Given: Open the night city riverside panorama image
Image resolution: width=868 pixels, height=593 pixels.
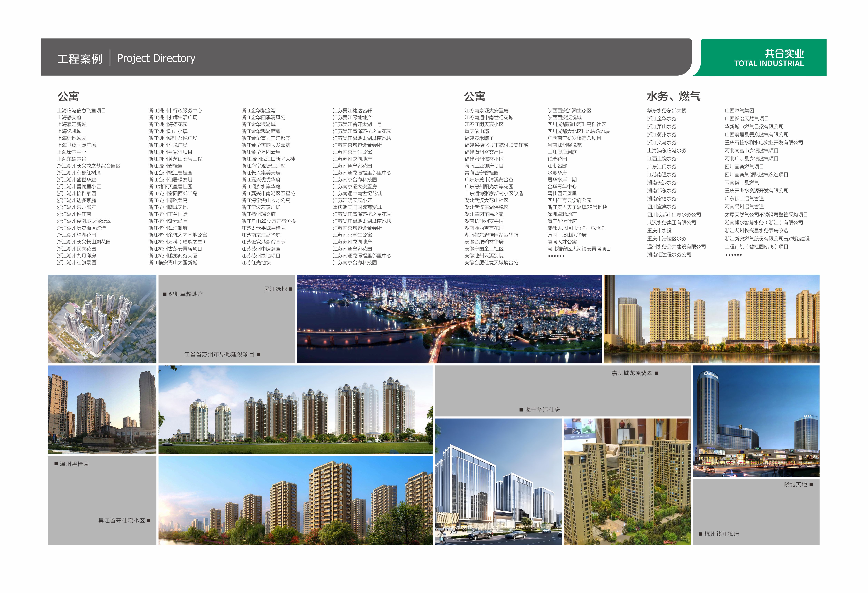Looking at the screenshot, I should [449, 319].
